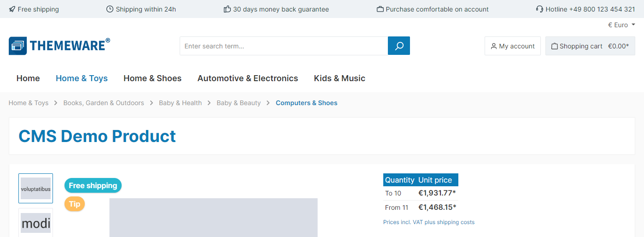The height and width of the screenshot is (237, 644).
Task: Open the Home & Shoes menu
Action: click(x=152, y=78)
